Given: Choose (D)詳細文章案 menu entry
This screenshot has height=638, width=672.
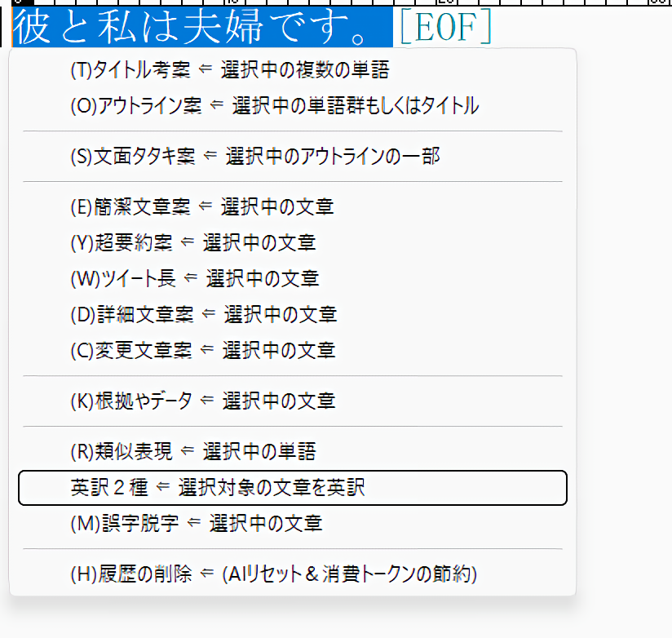Looking at the screenshot, I should [204, 314].
